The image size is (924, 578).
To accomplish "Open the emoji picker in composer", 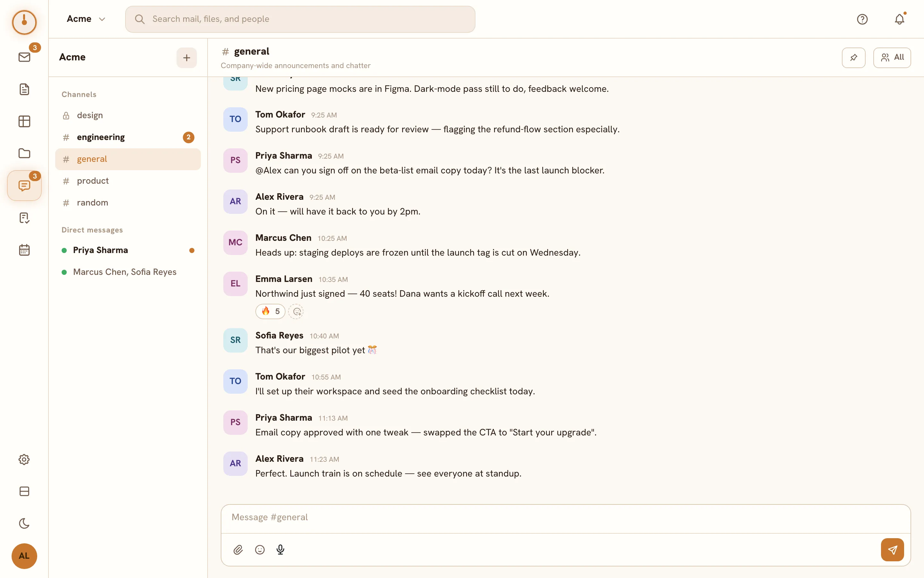I will pyautogui.click(x=260, y=550).
